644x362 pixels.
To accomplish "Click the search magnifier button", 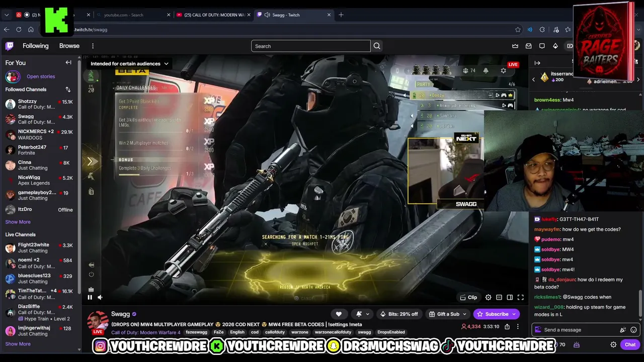I will (x=377, y=46).
